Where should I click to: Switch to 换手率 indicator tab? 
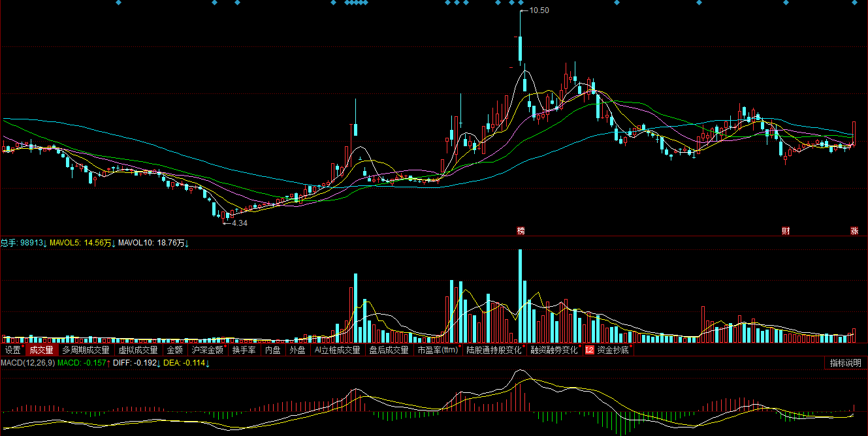(244, 350)
